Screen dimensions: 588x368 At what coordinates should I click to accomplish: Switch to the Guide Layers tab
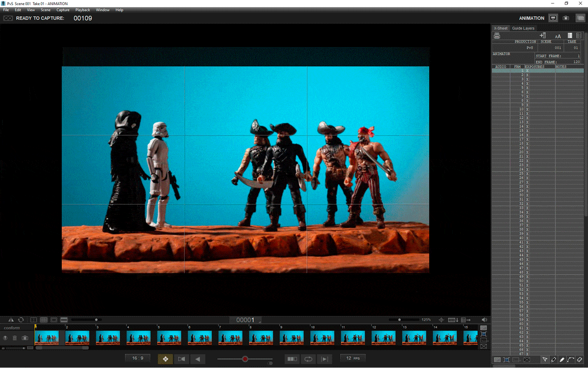[x=523, y=28]
